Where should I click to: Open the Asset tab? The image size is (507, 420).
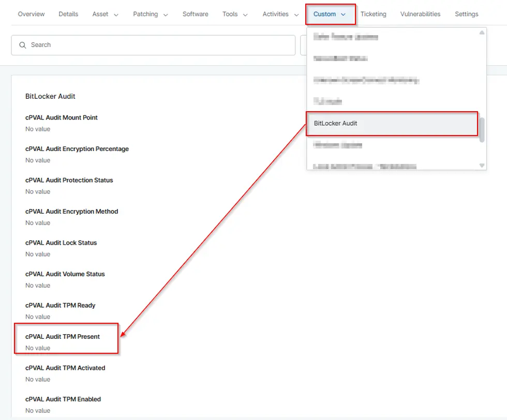pos(100,14)
